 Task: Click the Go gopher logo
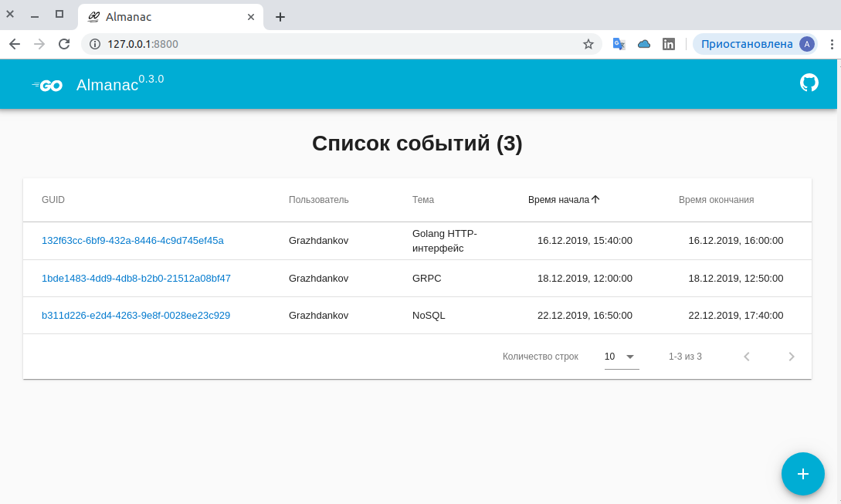(47, 86)
